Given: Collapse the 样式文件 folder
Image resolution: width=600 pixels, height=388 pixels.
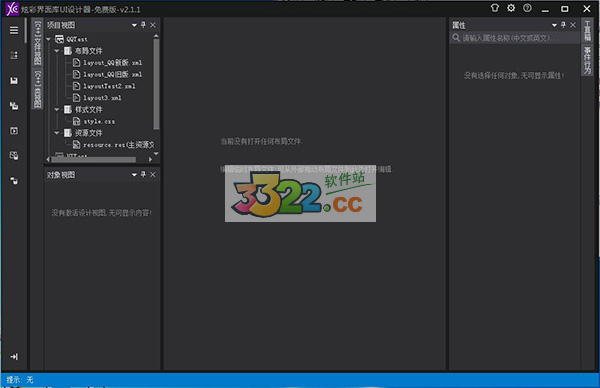Looking at the screenshot, I should [x=57, y=109].
